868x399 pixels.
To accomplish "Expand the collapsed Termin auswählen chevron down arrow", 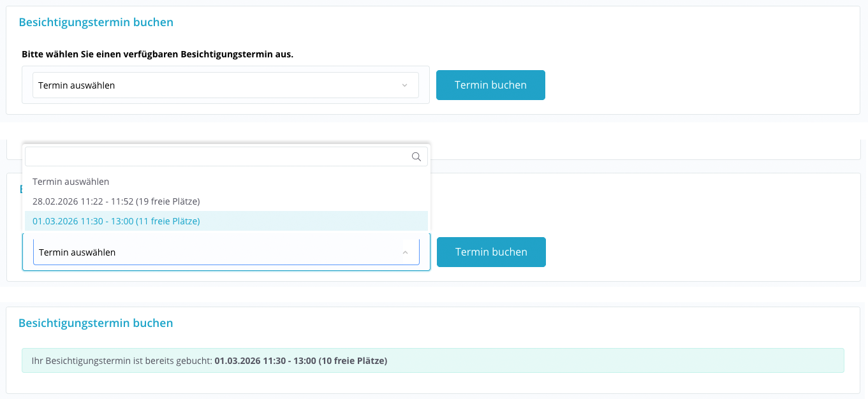I will click(x=404, y=85).
